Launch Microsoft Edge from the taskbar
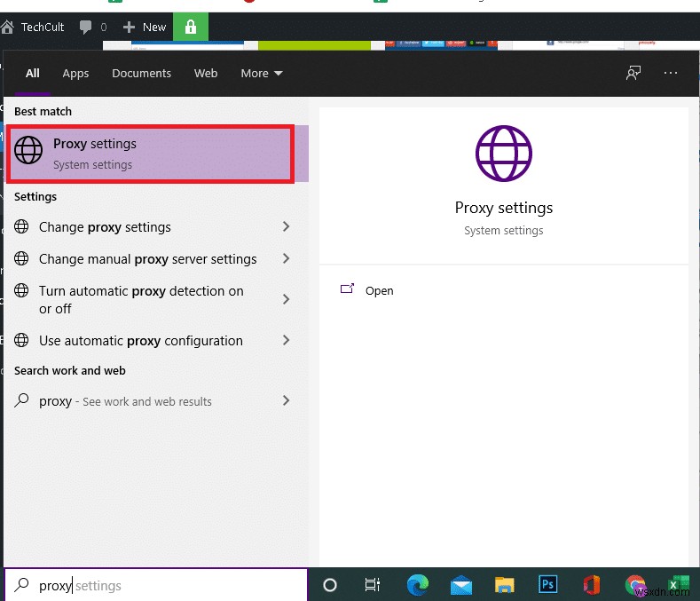This screenshot has height=601, width=700. point(417,585)
